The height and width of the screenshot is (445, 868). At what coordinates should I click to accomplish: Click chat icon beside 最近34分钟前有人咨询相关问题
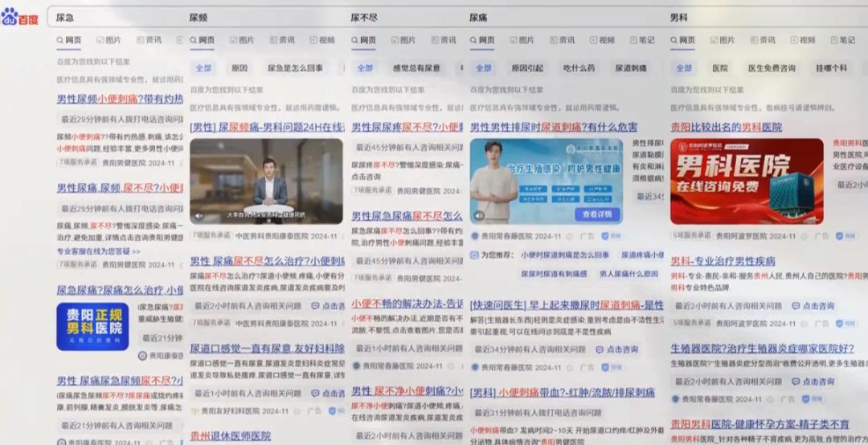click(600, 349)
